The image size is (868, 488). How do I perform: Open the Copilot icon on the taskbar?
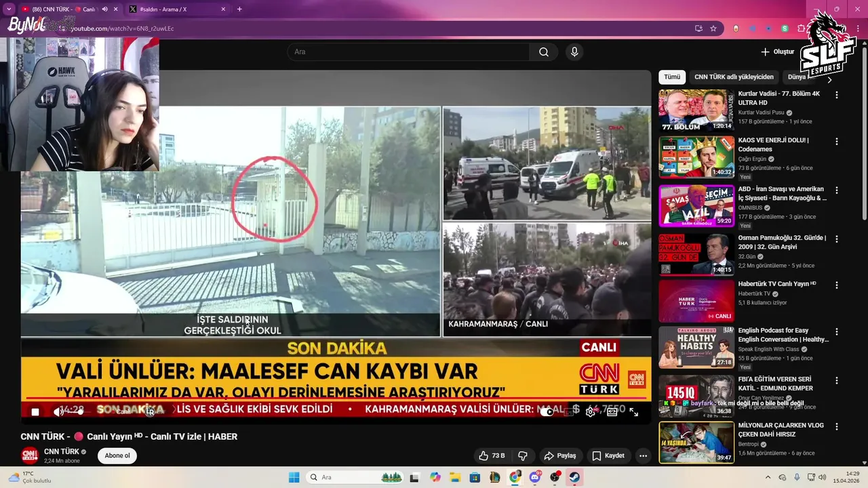[435, 477]
